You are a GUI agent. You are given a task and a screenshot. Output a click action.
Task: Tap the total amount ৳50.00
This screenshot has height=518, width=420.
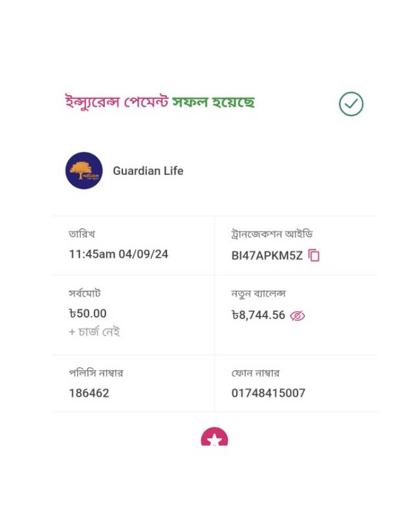pyautogui.click(x=87, y=313)
